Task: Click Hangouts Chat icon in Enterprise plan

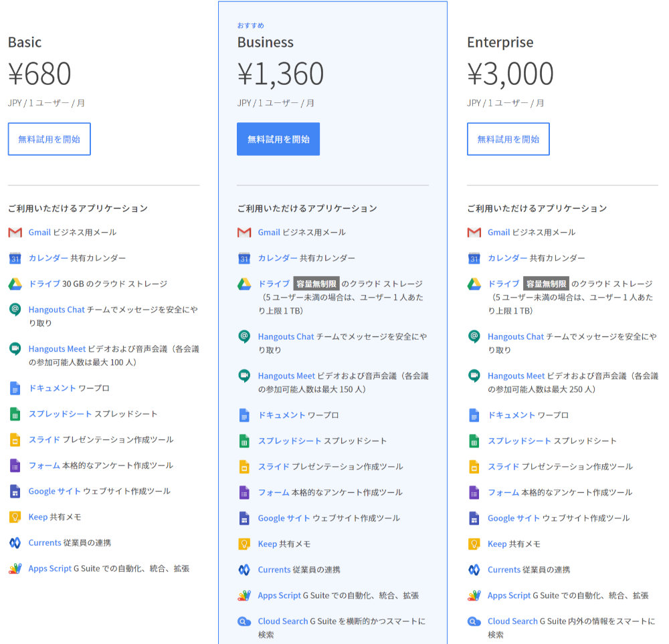Action: 474,336
